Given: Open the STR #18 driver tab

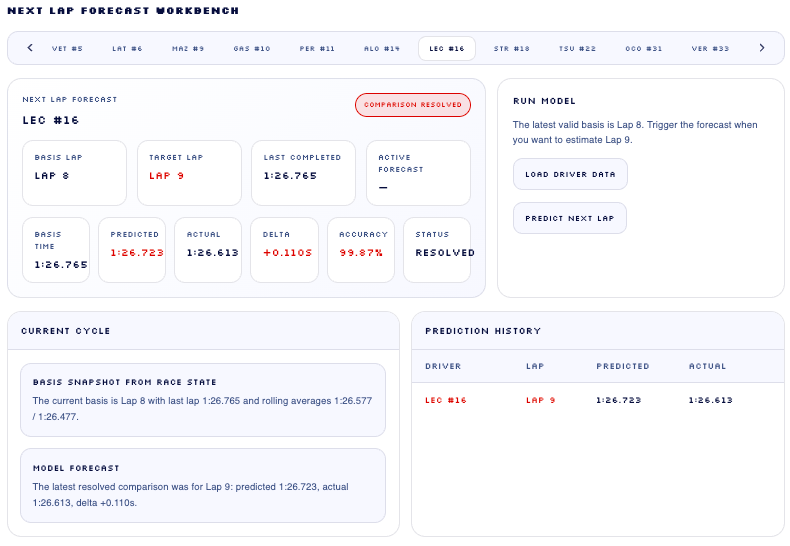Looking at the screenshot, I should click(511, 48).
